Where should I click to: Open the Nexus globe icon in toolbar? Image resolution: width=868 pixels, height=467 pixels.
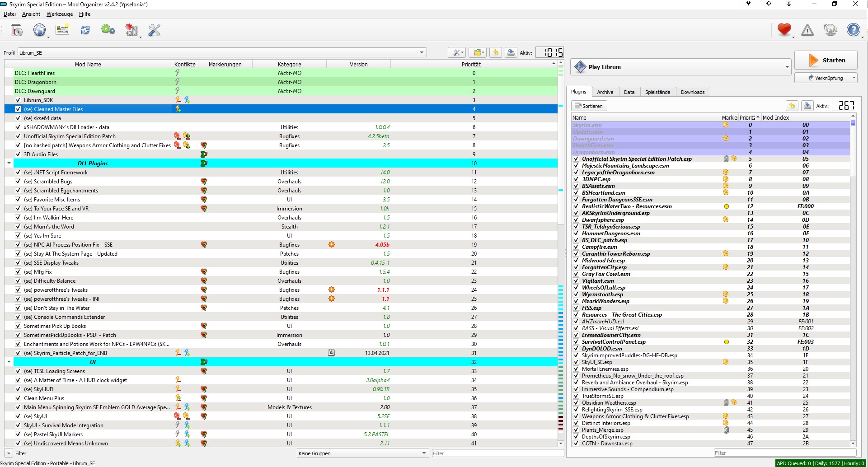[39, 30]
